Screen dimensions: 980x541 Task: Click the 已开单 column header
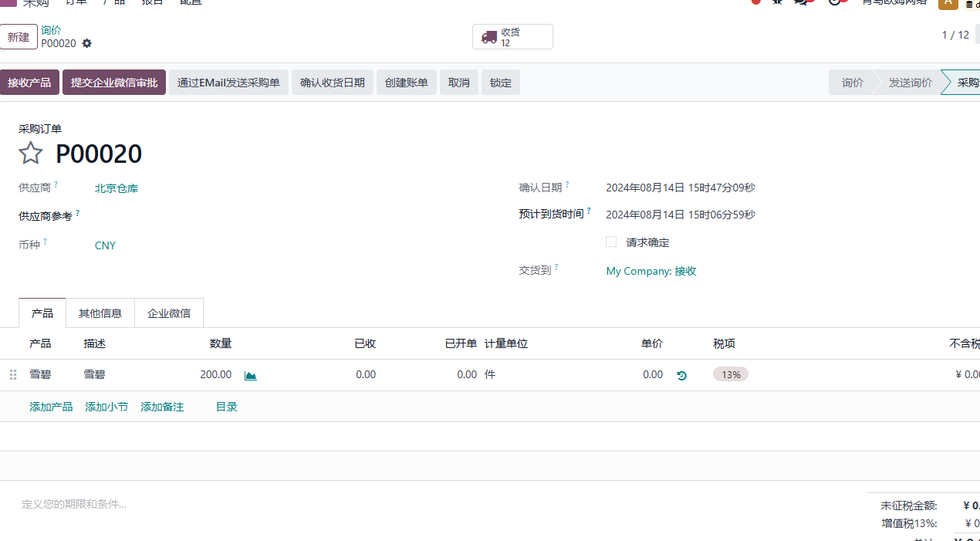click(461, 343)
